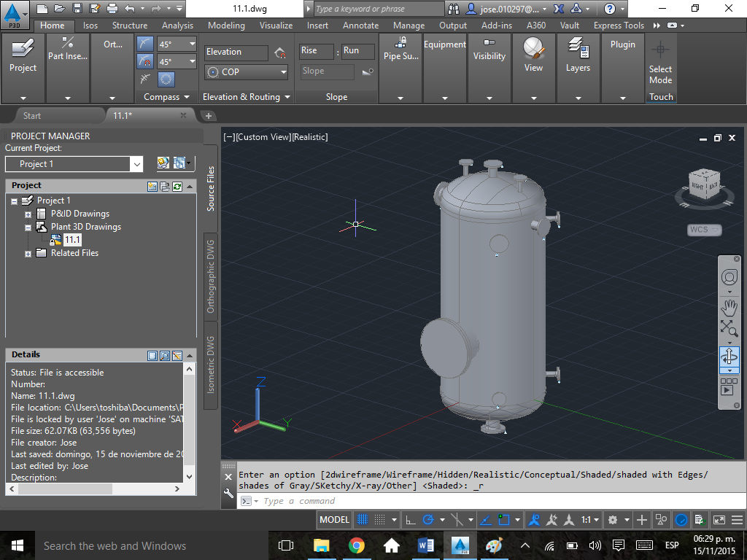Select the Pan hand tool
This screenshot has height=560, width=747.
[x=729, y=307]
